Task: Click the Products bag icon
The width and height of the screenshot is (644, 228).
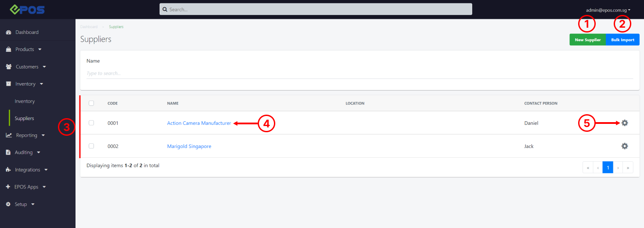Action: (8, 49)
